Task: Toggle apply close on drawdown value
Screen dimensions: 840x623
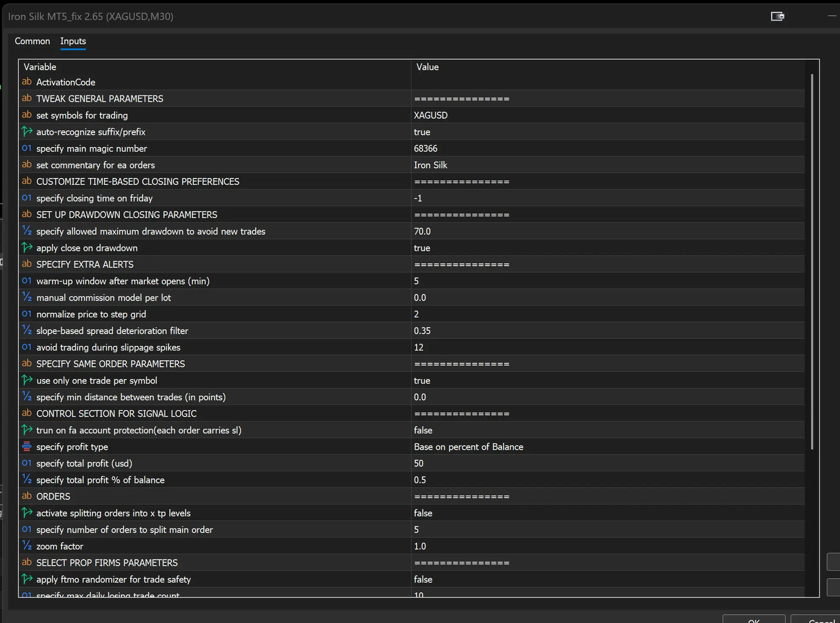Action: click(608, 248)
